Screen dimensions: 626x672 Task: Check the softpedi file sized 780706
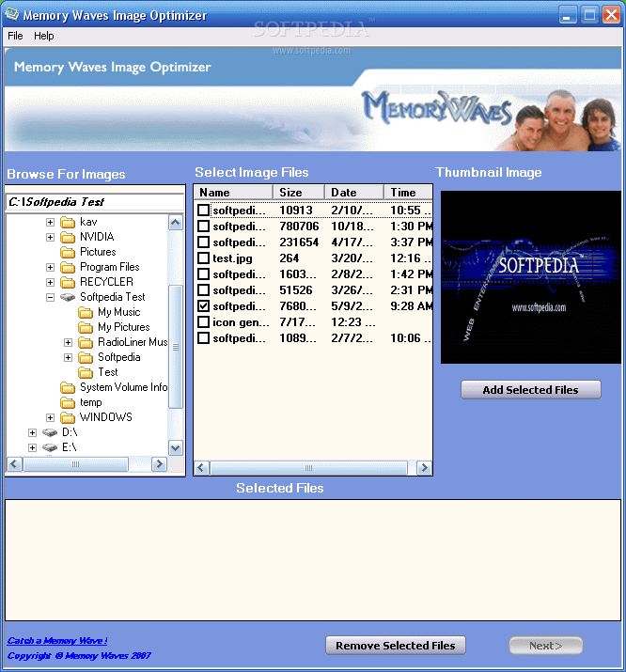click(x=204, y=226)
